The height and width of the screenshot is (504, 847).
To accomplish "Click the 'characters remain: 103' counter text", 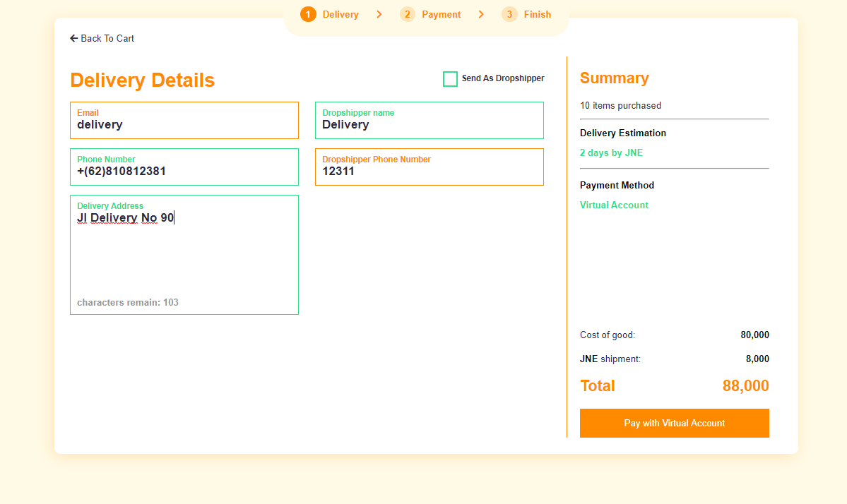I will pyautogui.click(x=128, y=302).
